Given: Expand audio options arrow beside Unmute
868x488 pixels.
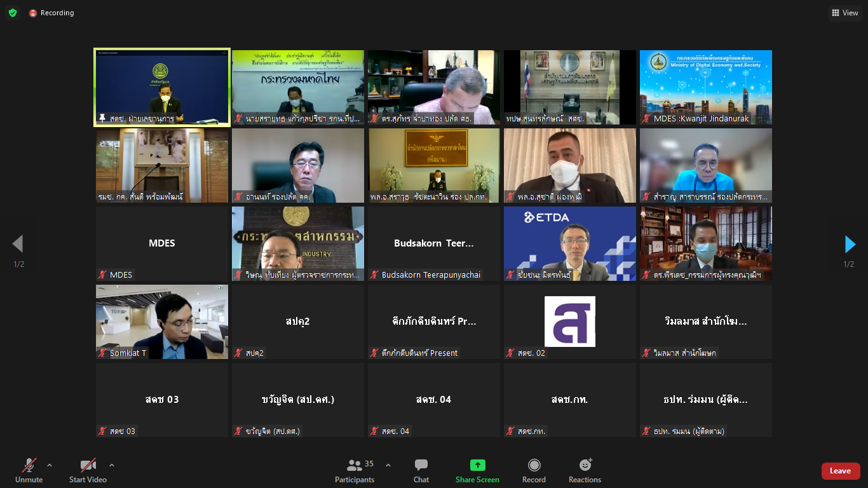Looking at the screenshot, I should [50, 465].
